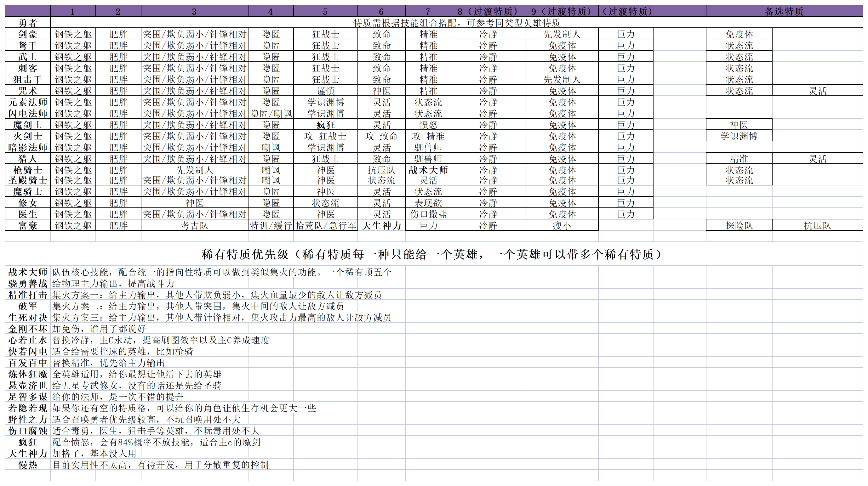
Task: Click 神医 in 魔剑士 row's 备选 column
Action: coord(739,125)
